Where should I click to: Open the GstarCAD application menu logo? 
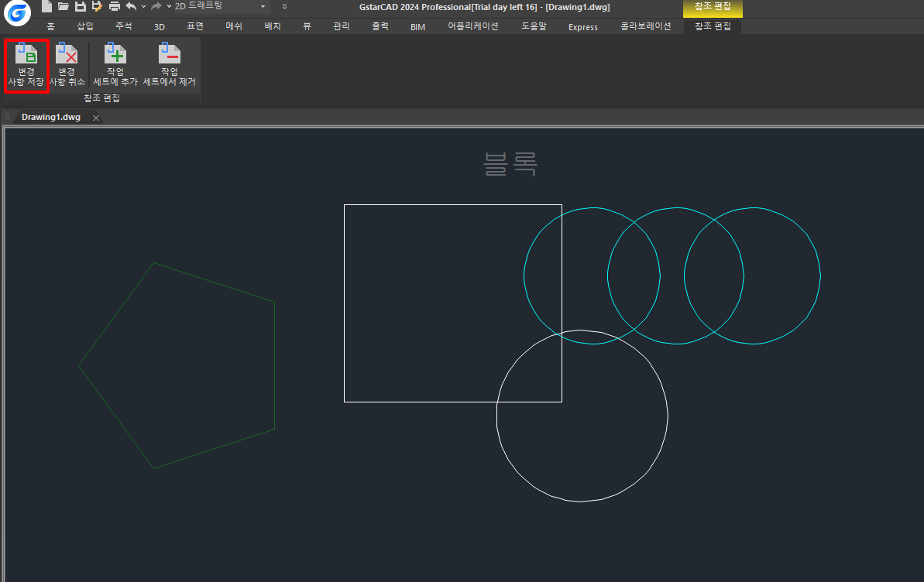pos(17,13)
